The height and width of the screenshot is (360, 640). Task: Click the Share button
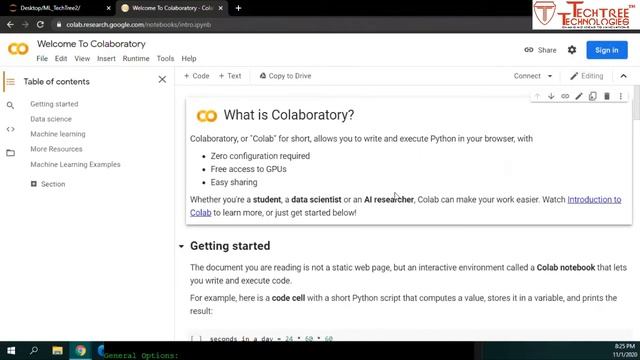coord(540,50)
